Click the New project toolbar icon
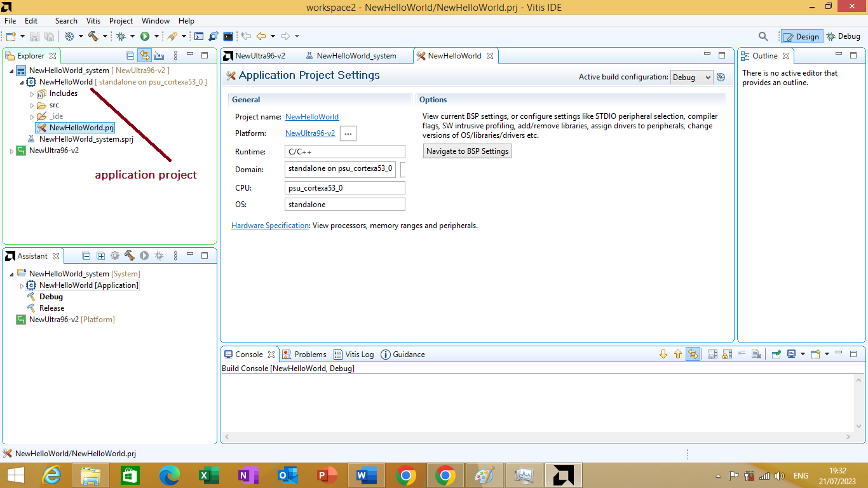The height and width of the screenshot is (488, 868). click(x=11, y=36)
